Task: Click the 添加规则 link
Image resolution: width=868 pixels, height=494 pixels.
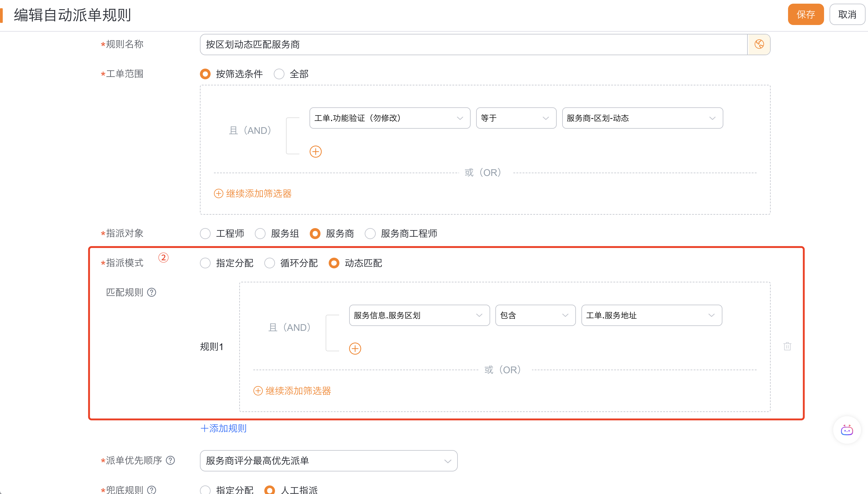Action: (223, 428)
